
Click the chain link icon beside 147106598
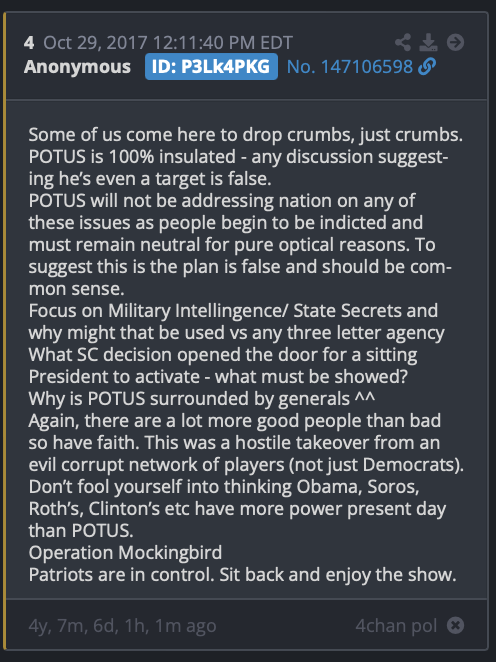pos(427,67)
